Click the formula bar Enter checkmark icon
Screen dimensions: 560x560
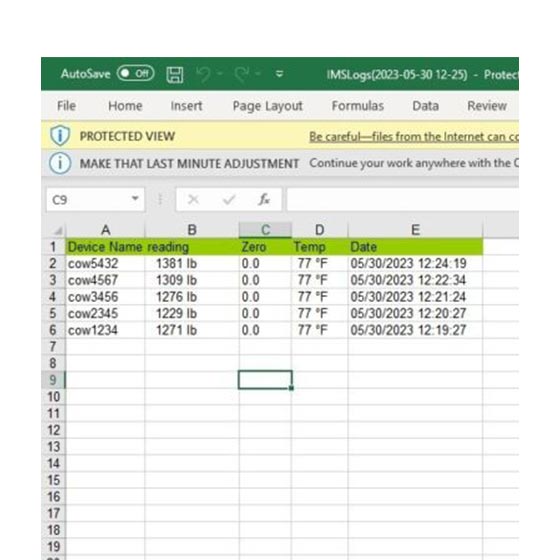click(229, 199)
